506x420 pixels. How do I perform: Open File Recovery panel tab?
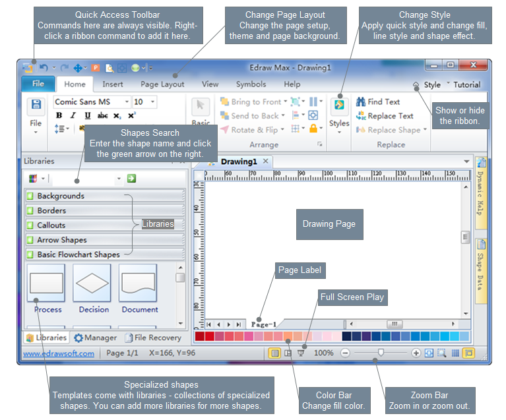(x=153, y=338)
